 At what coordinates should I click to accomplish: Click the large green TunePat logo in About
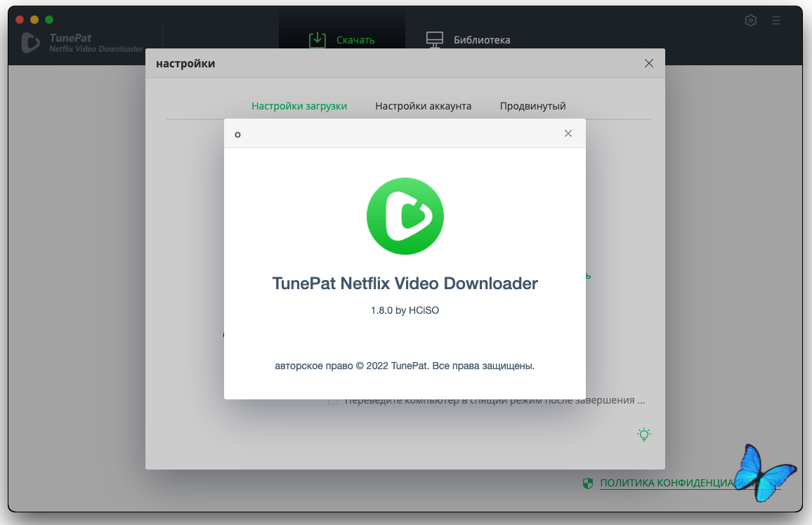coord(405,216)
